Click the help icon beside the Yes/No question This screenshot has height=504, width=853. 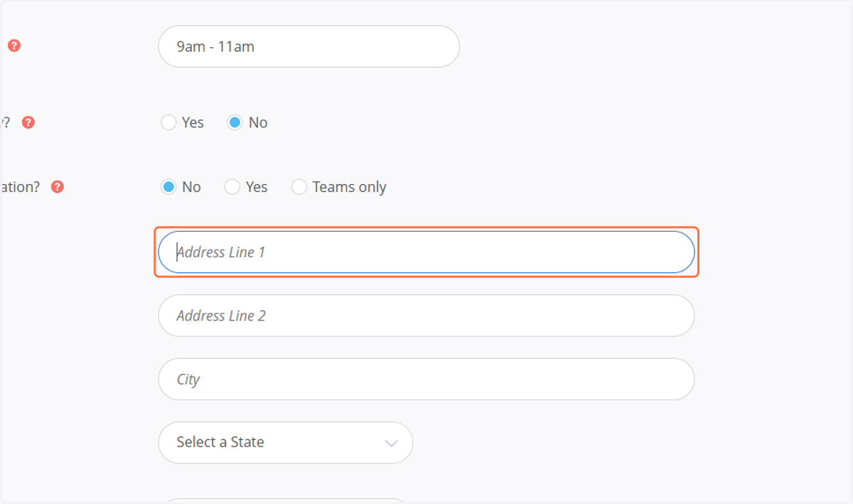coord(28,122)
